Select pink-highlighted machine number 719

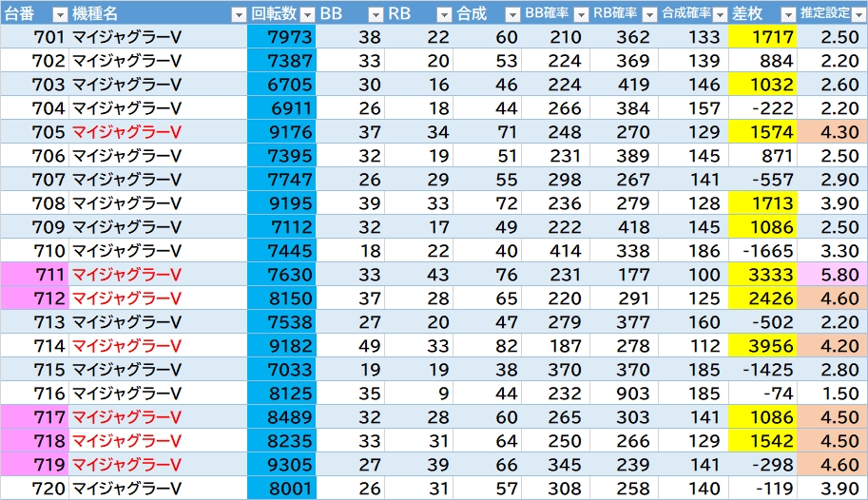point(34,464)
